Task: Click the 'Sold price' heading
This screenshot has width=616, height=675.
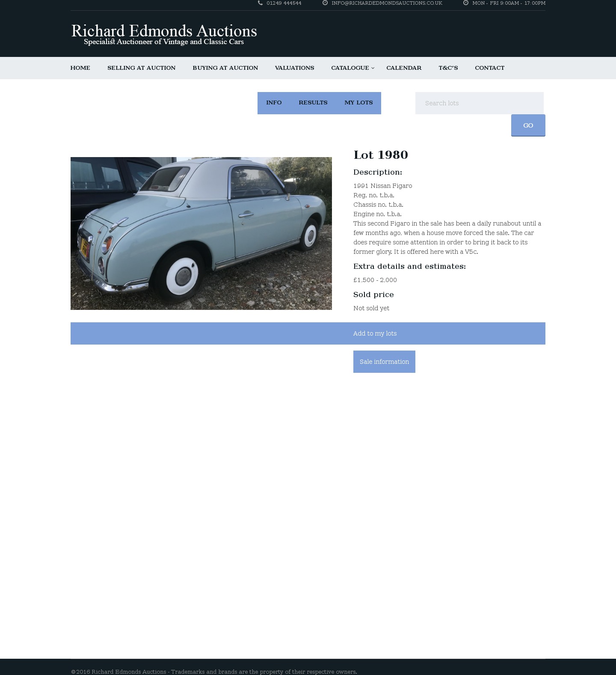Action: [x=373, y=294]
